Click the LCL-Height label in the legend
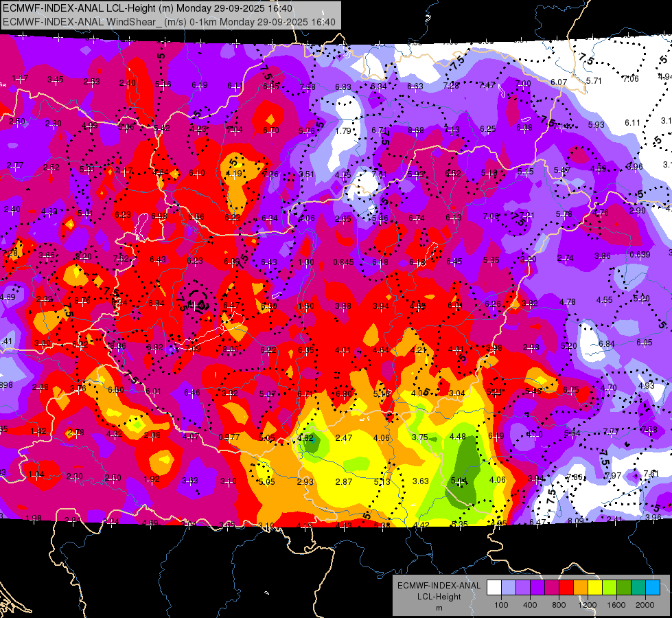Viewport: 672px width, 618px height. point(439,597)
